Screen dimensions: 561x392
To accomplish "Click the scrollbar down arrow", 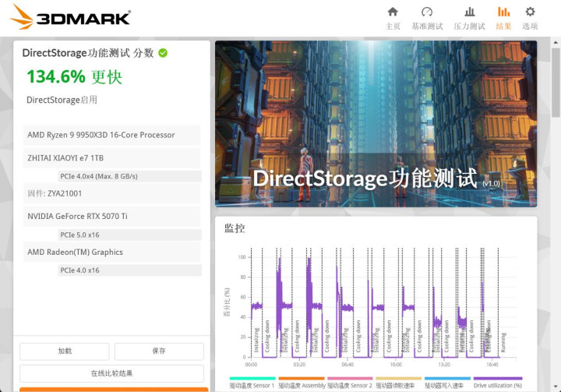I will pyautogui.click(x=556, y=387).
